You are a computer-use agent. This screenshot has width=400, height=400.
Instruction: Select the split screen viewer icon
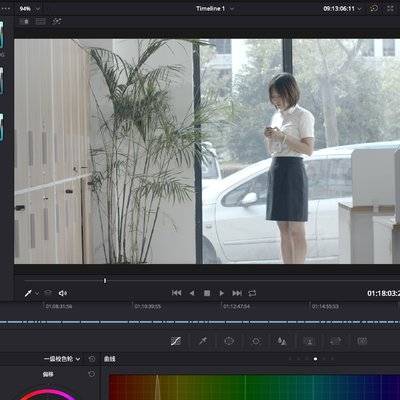point(41,22)
